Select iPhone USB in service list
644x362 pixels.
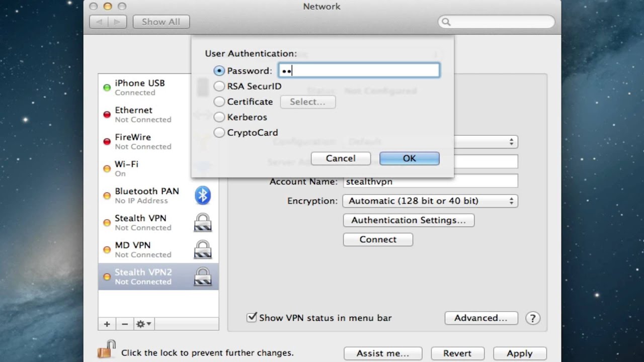[158, 87]
